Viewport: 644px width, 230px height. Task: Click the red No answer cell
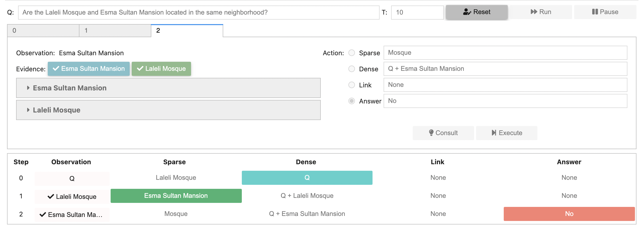tap(569, 214)
